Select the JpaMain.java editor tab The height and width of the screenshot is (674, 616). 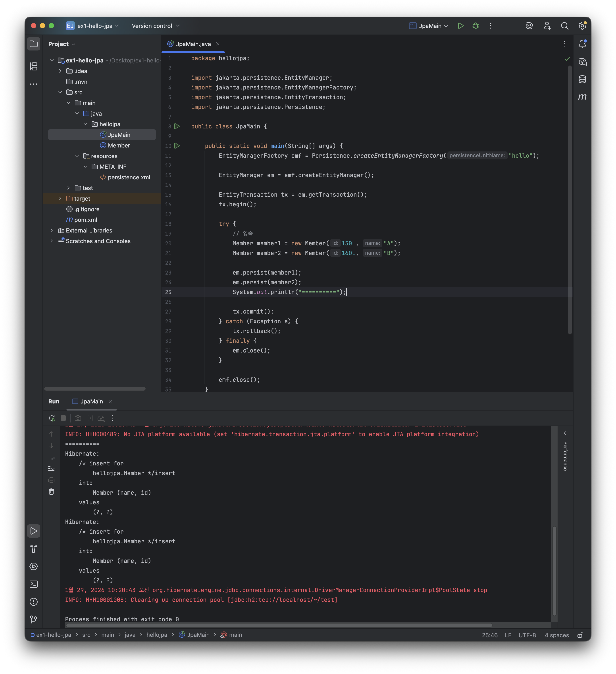click(193, 44)
